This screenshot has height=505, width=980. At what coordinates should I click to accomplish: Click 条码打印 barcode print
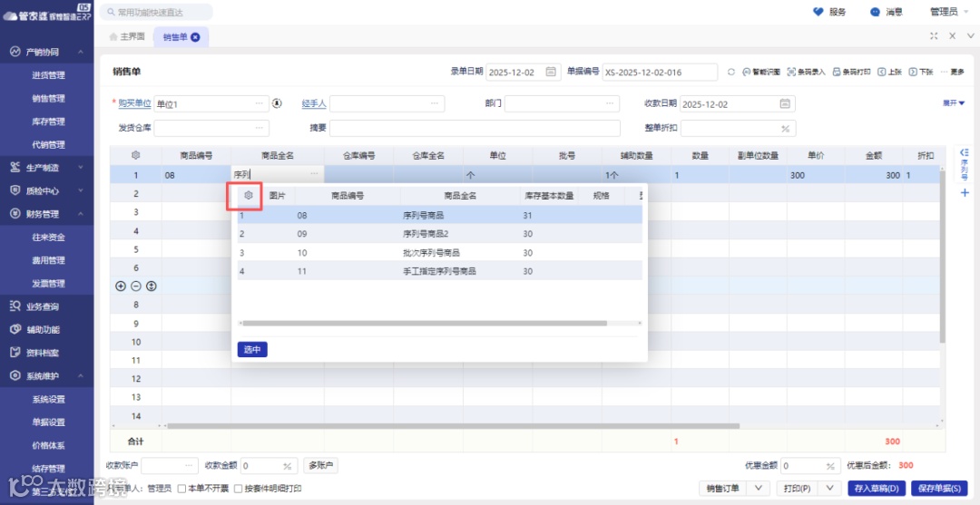(851, 72)
